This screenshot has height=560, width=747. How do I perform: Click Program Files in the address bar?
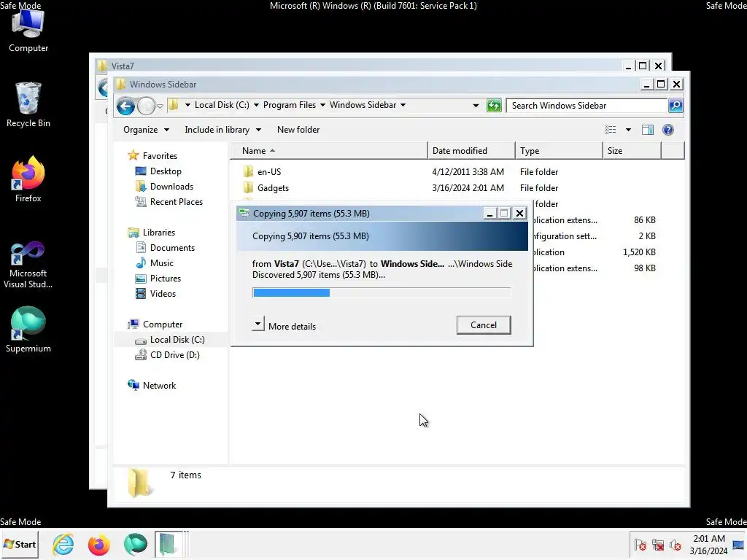(289, 105)
